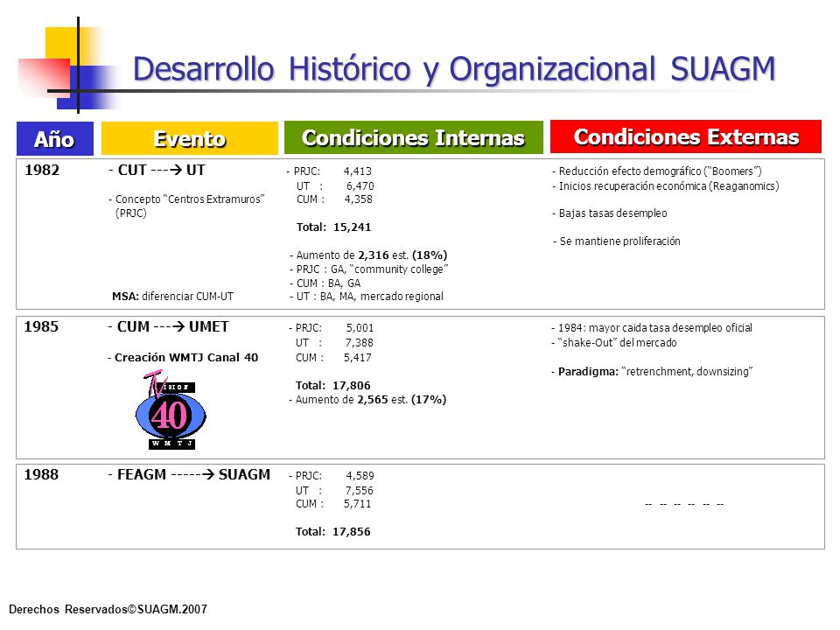Click the 'CUT ---> UT' event text
The image size is (840, 630).
[x=157, y=170]
